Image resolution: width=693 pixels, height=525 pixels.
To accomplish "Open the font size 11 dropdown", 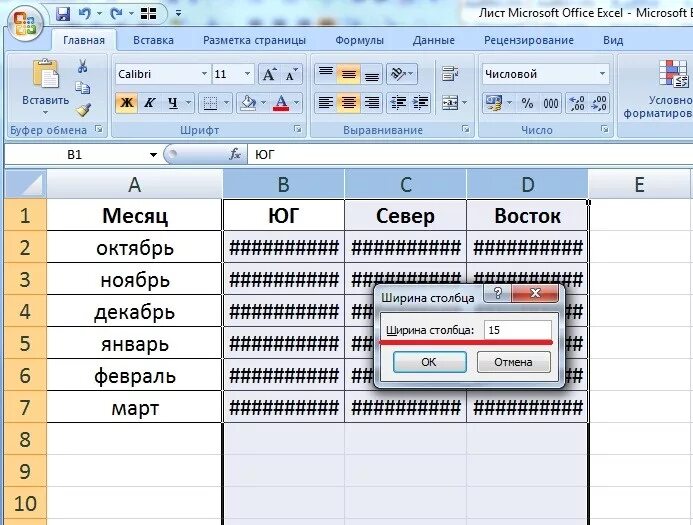I will [x=248, y=74].
